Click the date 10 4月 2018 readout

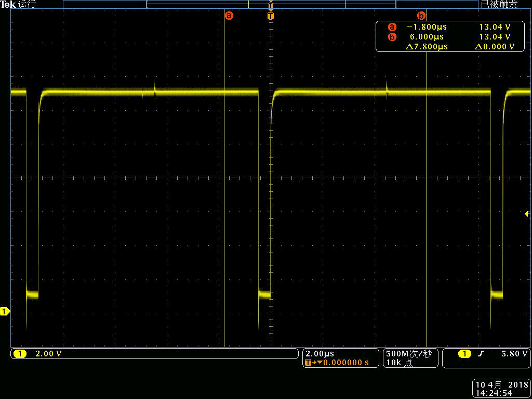click(501, 385)
